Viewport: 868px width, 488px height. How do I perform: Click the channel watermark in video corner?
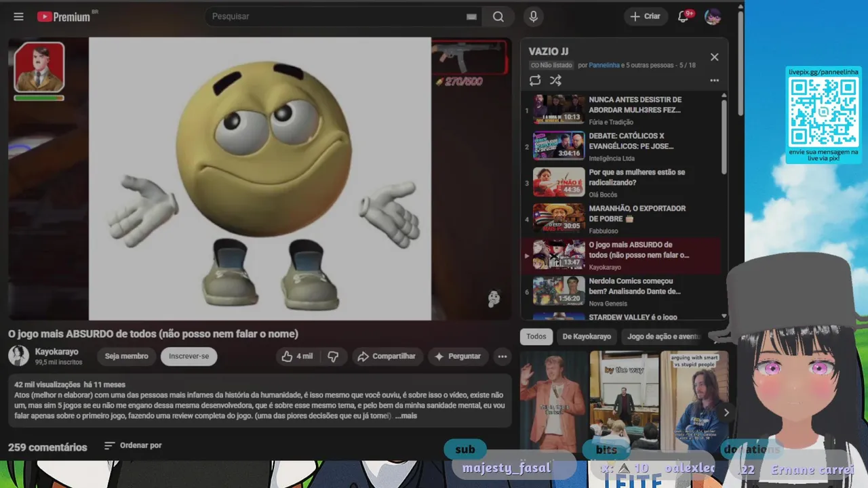tap(494, 298)
